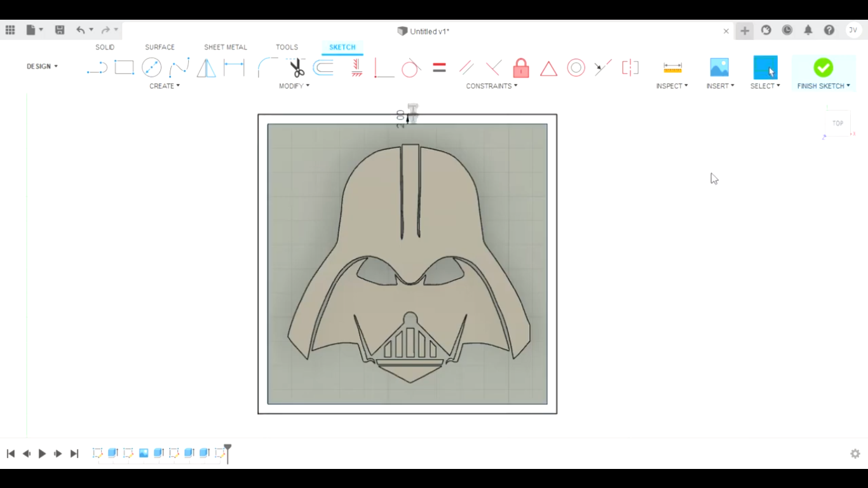Expand the CREATE menu
The width and height of the screenshot is (868, 488).
[165, 86]
